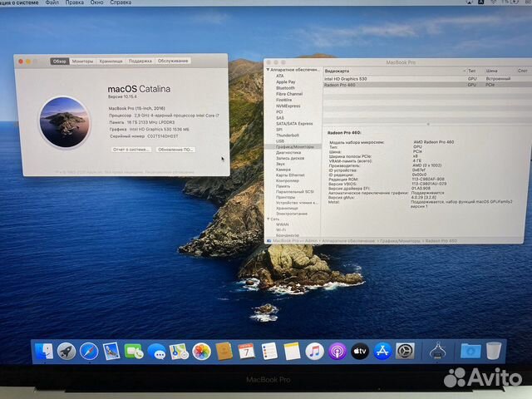The height and width of the screenshot is (399, 532).
Task: Open the Mail stamp icon in Dock
Action: 111,351
